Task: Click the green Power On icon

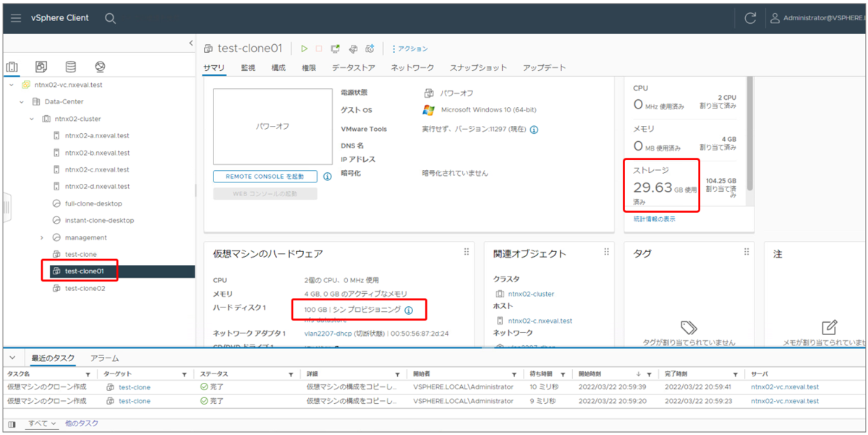Action: click(x=305, y=48)
